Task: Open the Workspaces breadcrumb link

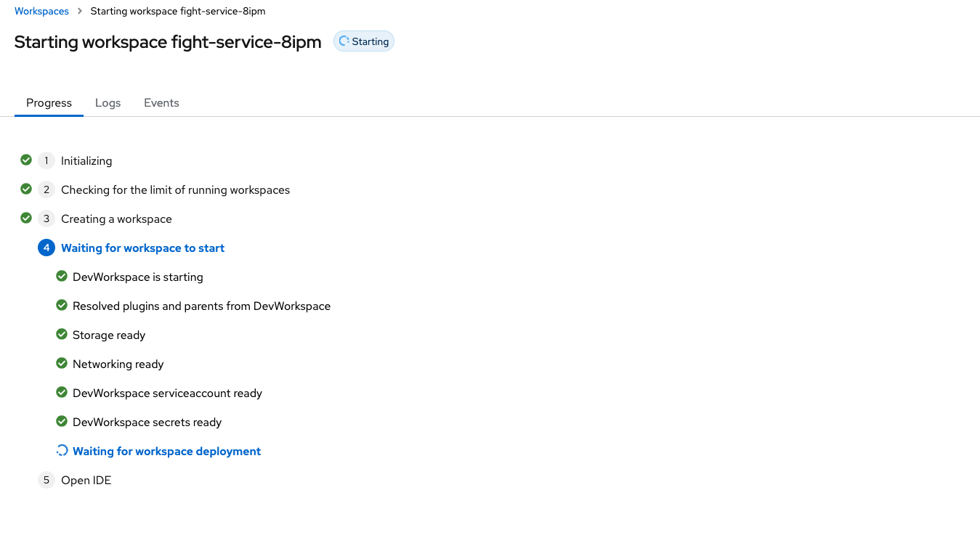Action: coord(41,11)
